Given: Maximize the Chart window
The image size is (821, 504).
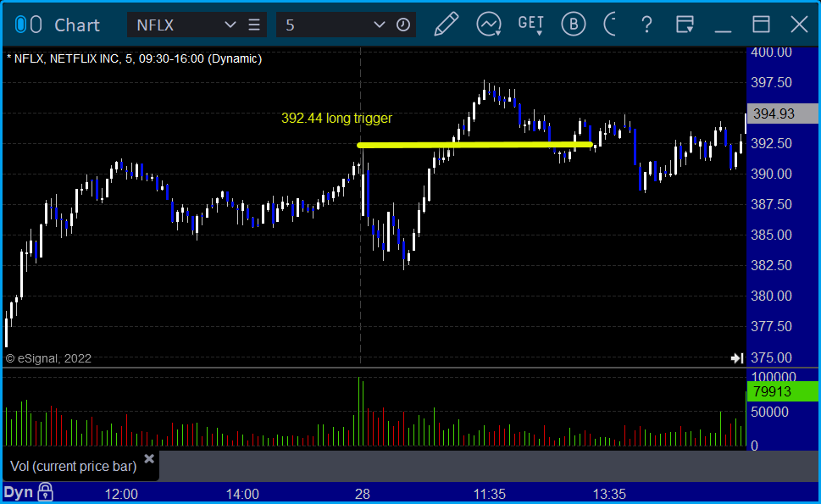Looking at the screenshot, I should pyautogui.click(x=761, y=25).
